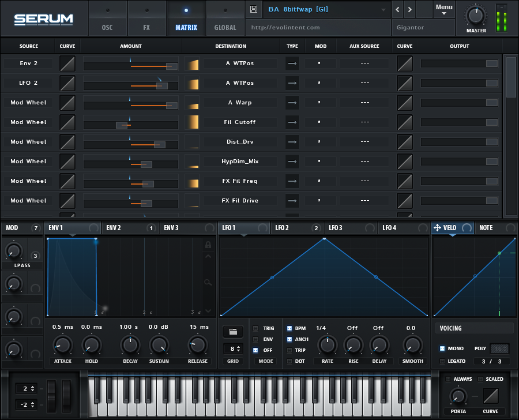Click the Dist_Drv row output curve icon

(x=404, y=142)
